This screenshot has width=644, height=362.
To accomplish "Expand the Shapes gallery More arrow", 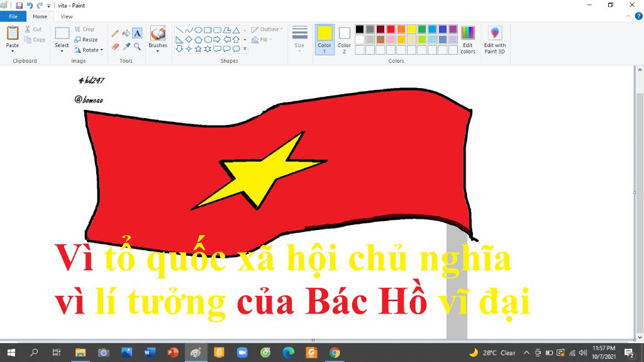I will pos(245,49).
